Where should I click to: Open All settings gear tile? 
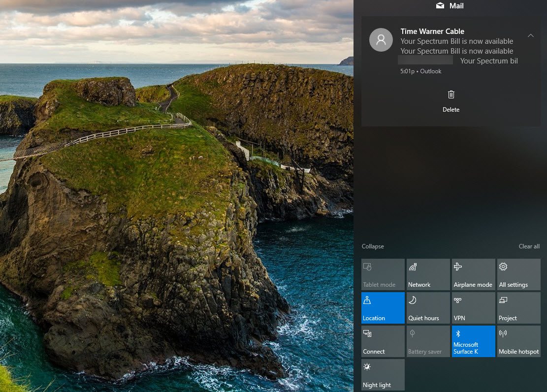[519, 274]
